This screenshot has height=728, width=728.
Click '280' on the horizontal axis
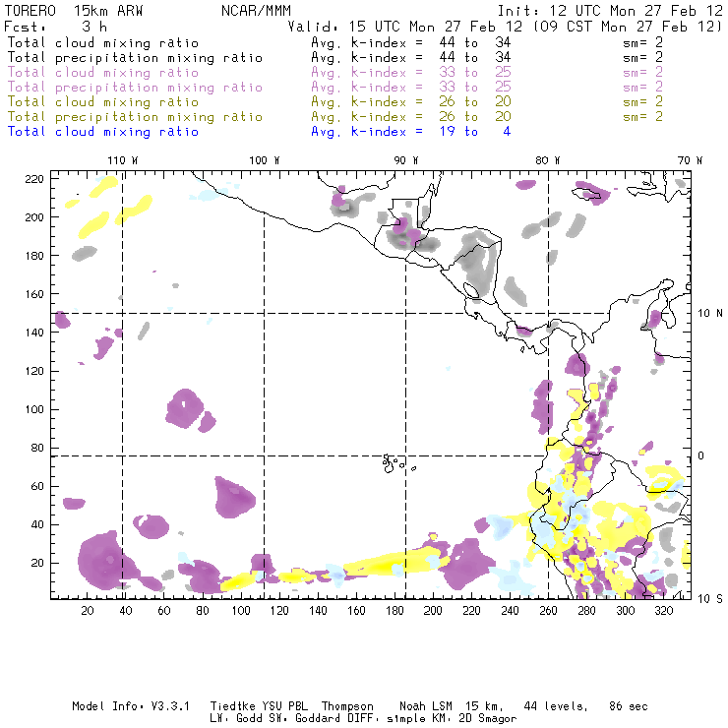pyautogui.click(x=586, y=611)
